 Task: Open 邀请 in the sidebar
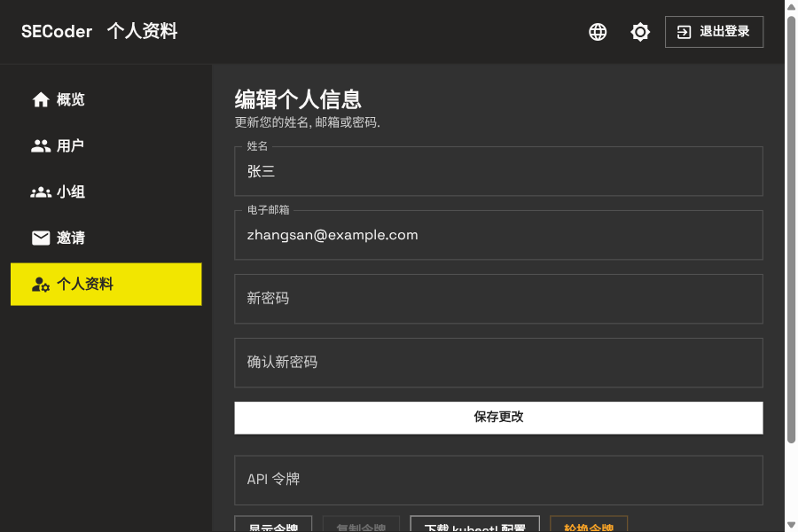(x=106, y=238)
